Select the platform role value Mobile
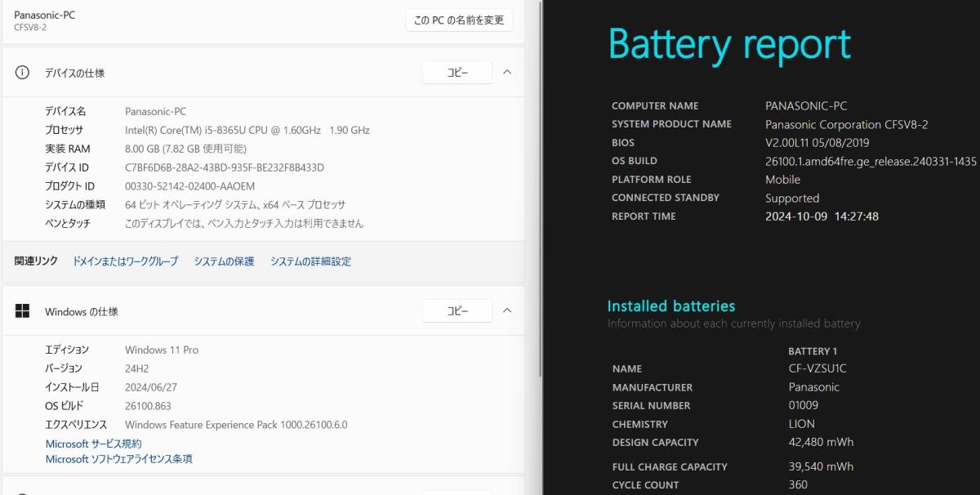This screenshot has height=495, width=980. coord(782,180)
